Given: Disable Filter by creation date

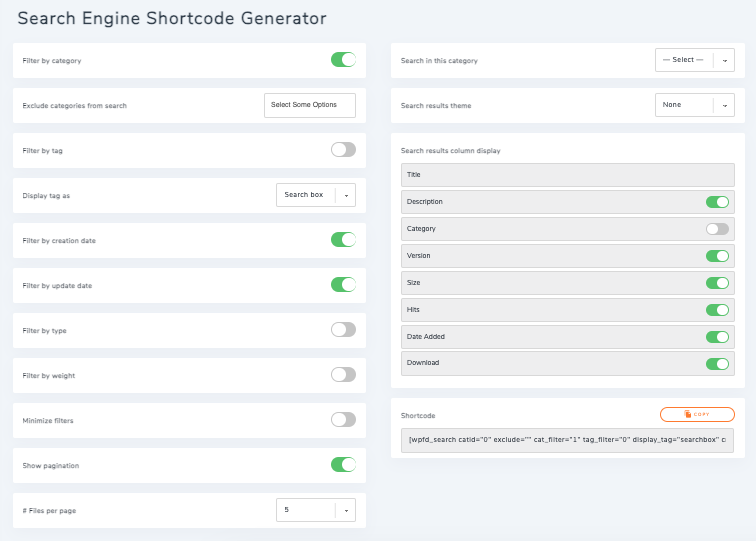Looking at the screenshot, I should (x=343, y=240).
